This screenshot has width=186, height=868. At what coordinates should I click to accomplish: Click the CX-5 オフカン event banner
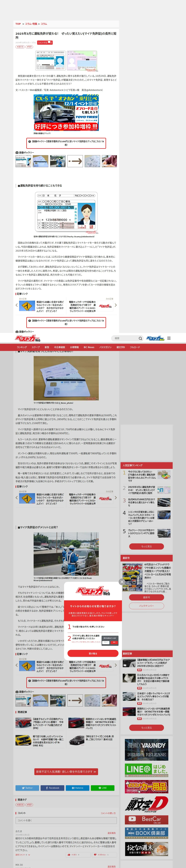click(x=66, y=113)
